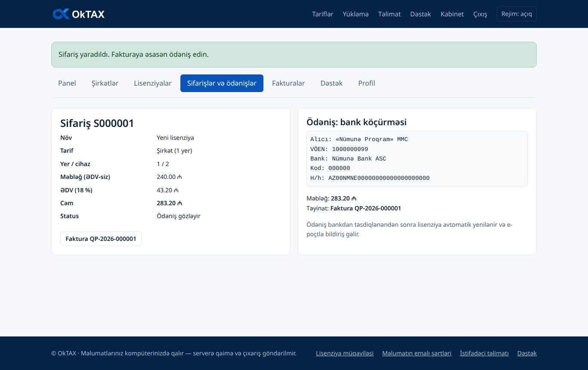The width and height of the screenshot is (588, 370).
Task: Click the Ödəniş: bank köçürməsi heading
Action: (x=356, y=122)
